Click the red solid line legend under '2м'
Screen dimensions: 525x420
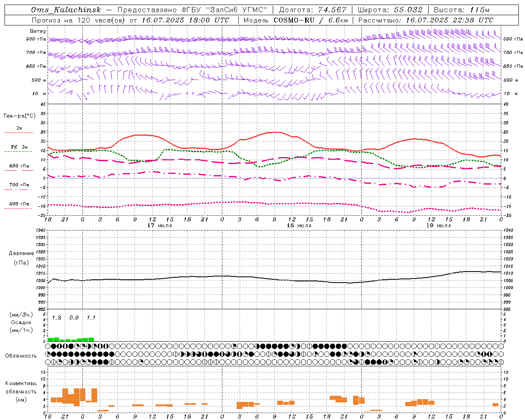pyautogui.click(x=19, y=132)
